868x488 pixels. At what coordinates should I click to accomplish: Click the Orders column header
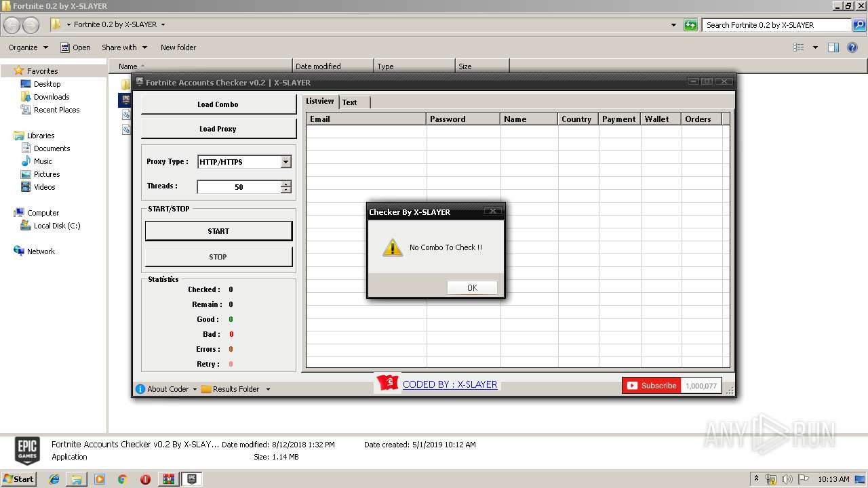click(701, 119)
